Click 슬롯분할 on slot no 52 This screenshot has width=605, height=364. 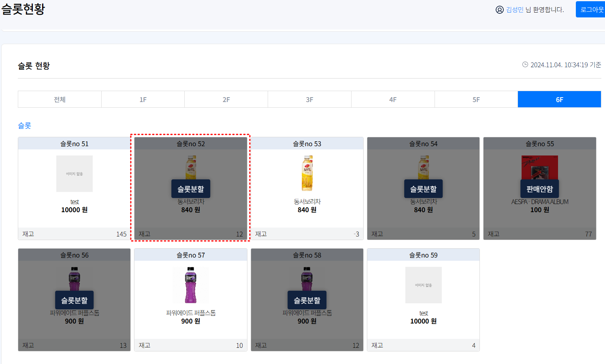(x=190, y=188)
